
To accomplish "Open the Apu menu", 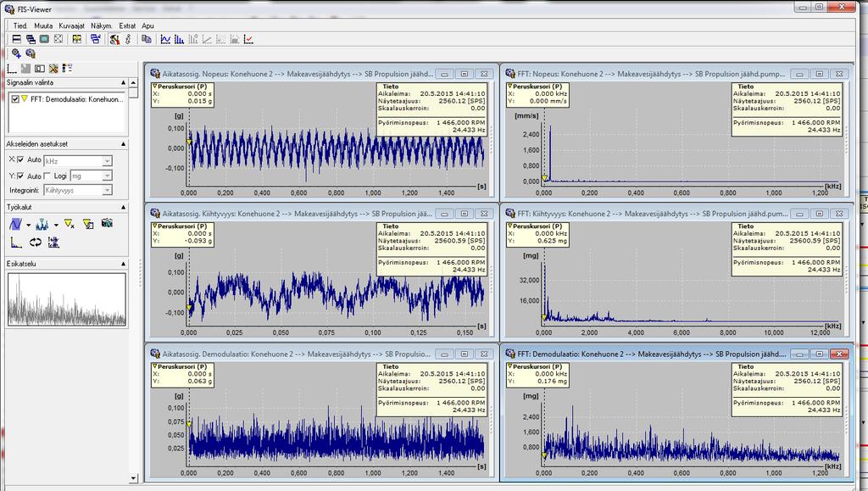I will coord(147,25).
